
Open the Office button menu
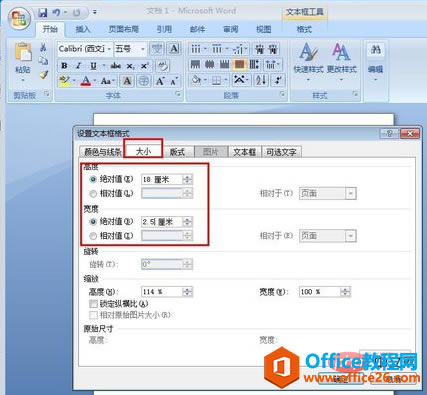(x=19, y=19)
